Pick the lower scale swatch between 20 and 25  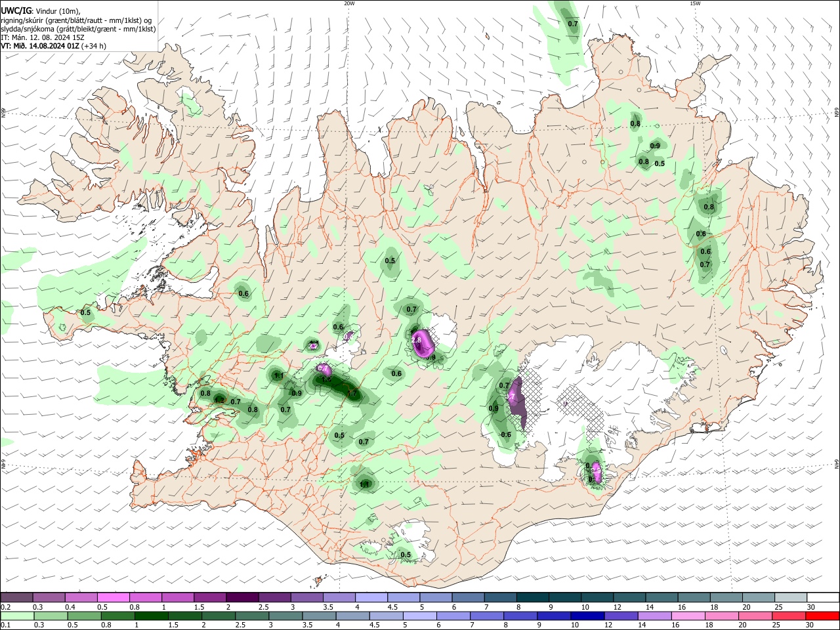coord(755,616)
